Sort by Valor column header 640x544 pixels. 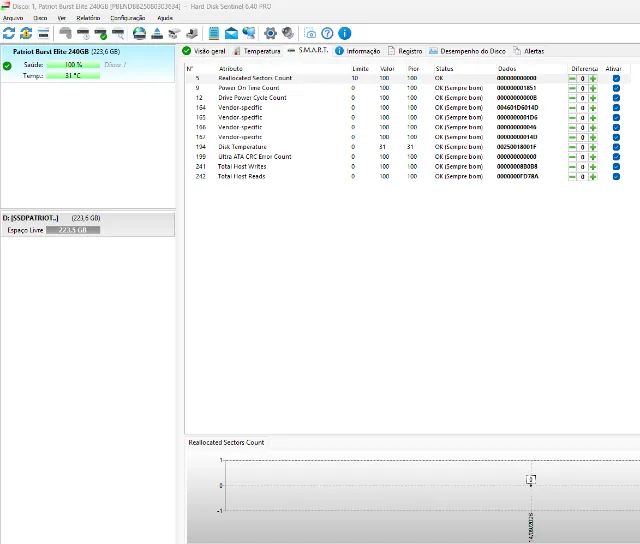387,69
